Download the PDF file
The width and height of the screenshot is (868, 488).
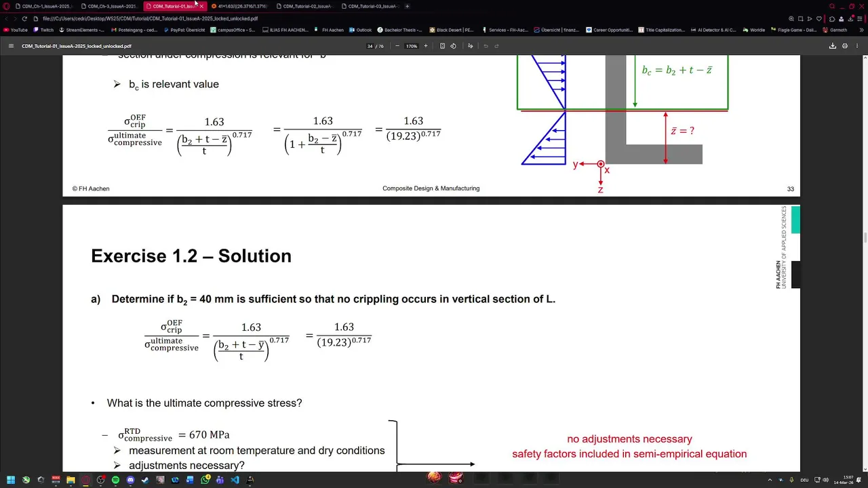pos(833,46)
